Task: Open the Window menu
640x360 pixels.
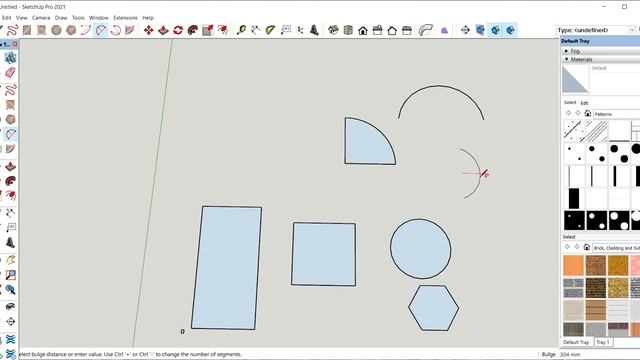Action: [99, 18]
